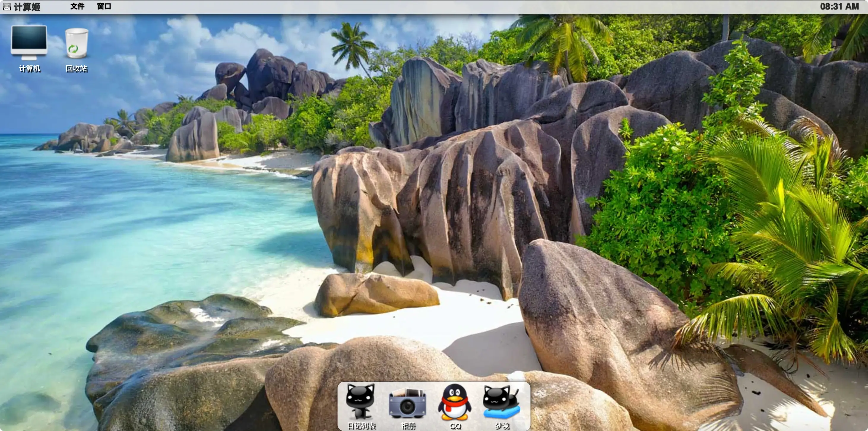
Task: Open the 梦境 sleeping cat icon
Action: point(501,402)
